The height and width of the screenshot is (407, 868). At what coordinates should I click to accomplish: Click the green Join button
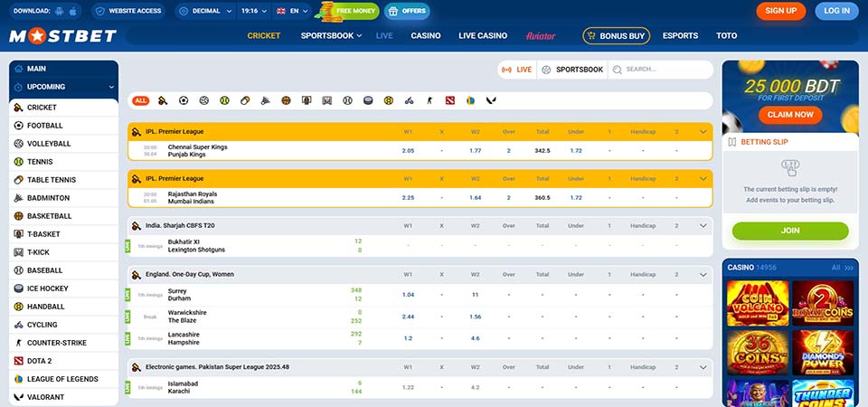coord(790,231)
